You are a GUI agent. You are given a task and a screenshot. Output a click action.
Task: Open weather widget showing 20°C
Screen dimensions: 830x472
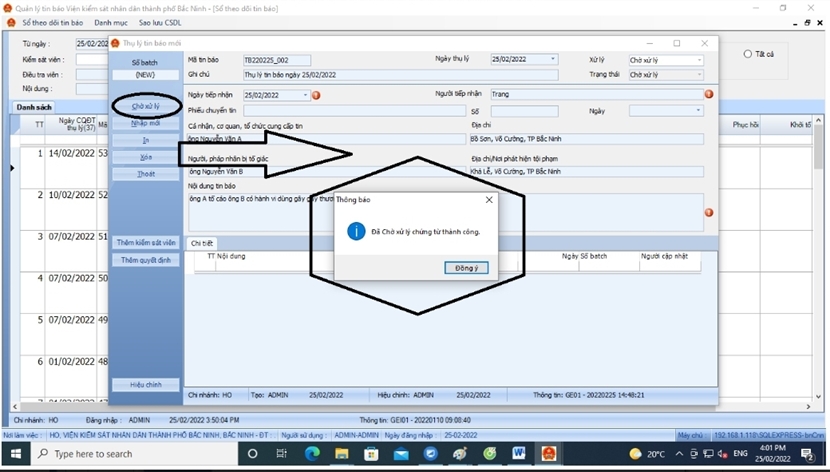pos(647,454)
